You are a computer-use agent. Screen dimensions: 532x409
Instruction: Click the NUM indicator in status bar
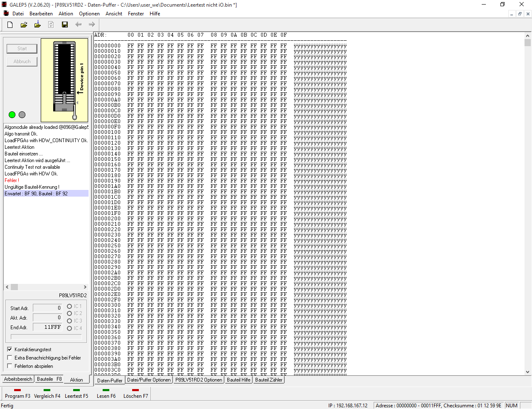512,406
